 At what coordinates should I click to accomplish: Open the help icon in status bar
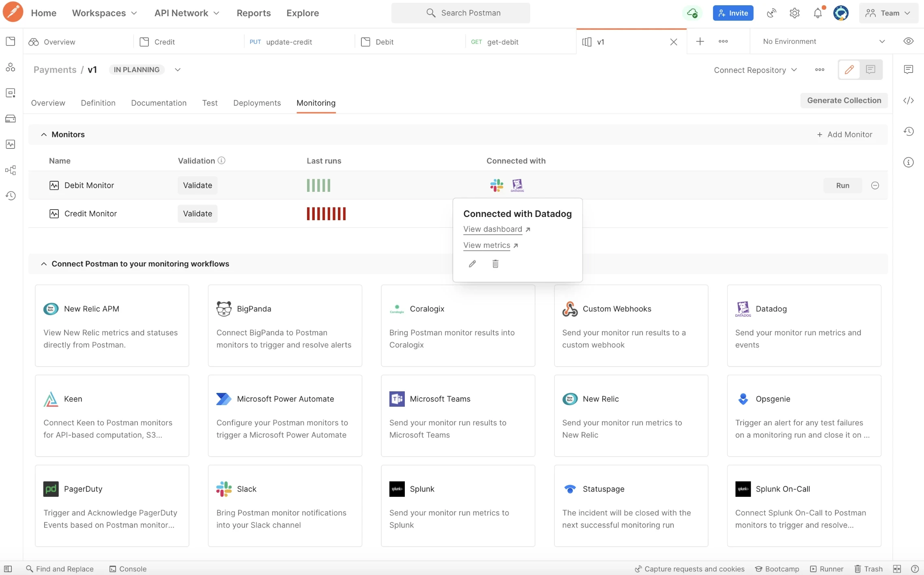pyautogui.click(x=915, y=569)
